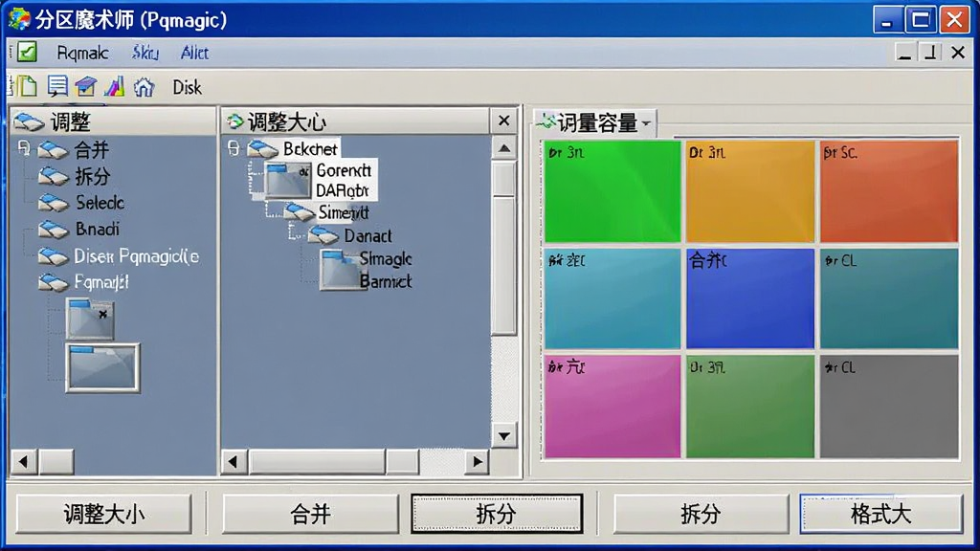Click the disk icon beside Danact
The image size is (980, 551).
(x=323, y=235)
